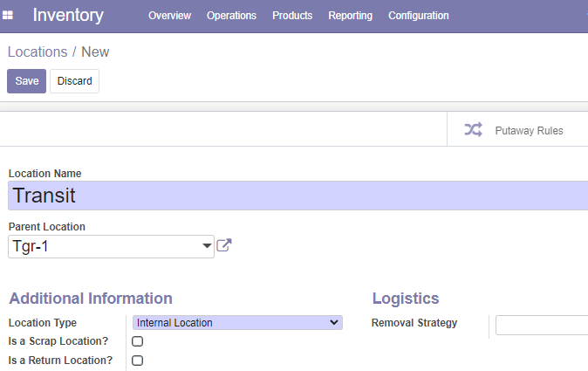Expand the Parent Location dropdown arrow
588x371 pixels.
(207, 246)
